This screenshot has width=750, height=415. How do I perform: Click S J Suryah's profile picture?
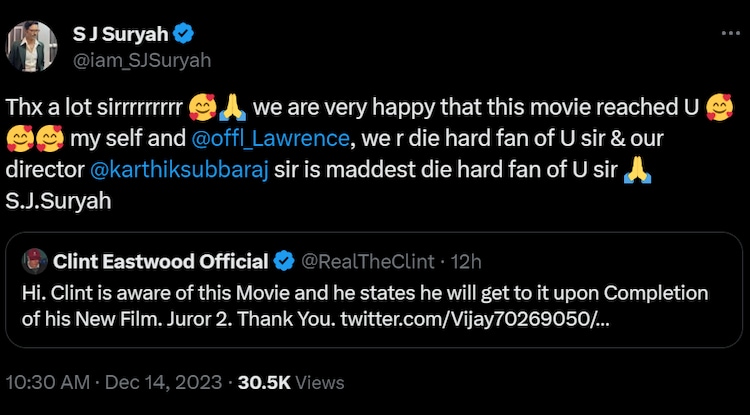pos(32,46)
